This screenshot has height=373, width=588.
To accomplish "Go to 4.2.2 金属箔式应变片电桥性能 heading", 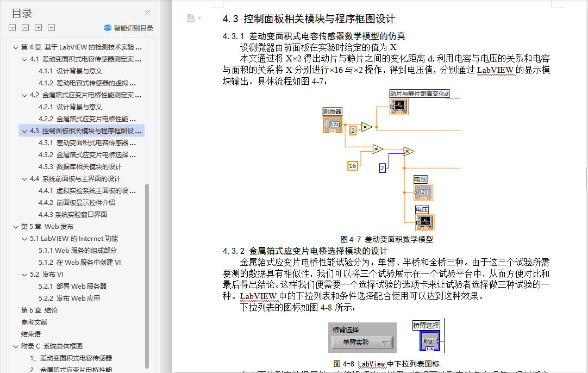I will pos(87,119).
